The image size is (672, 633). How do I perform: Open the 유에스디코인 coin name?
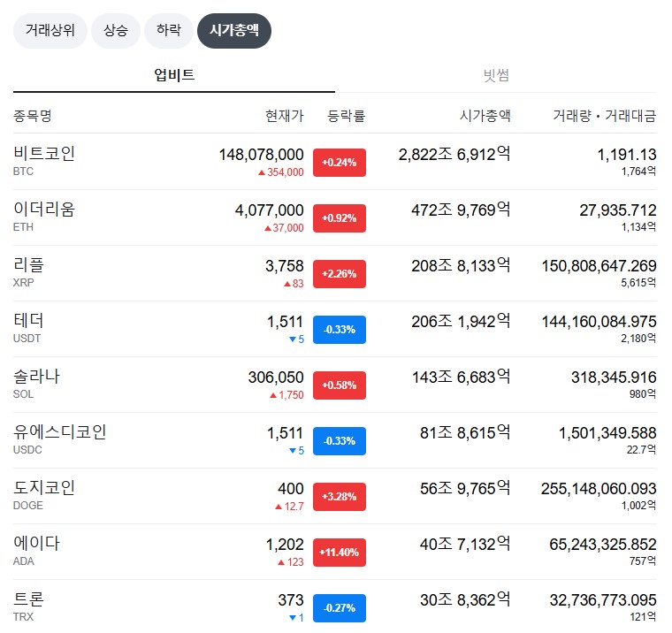60,432
